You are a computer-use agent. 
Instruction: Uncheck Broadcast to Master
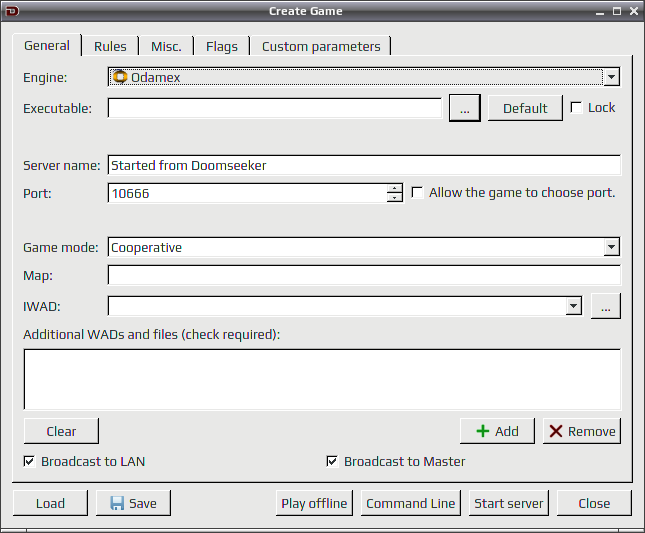(332, 461)
